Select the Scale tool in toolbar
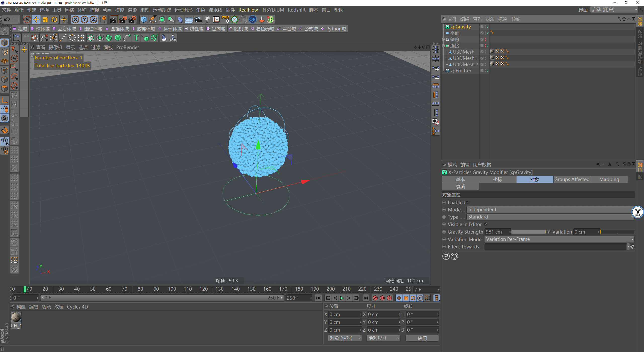This screenshot has height=352, width=644. click(x=45, y=19)
